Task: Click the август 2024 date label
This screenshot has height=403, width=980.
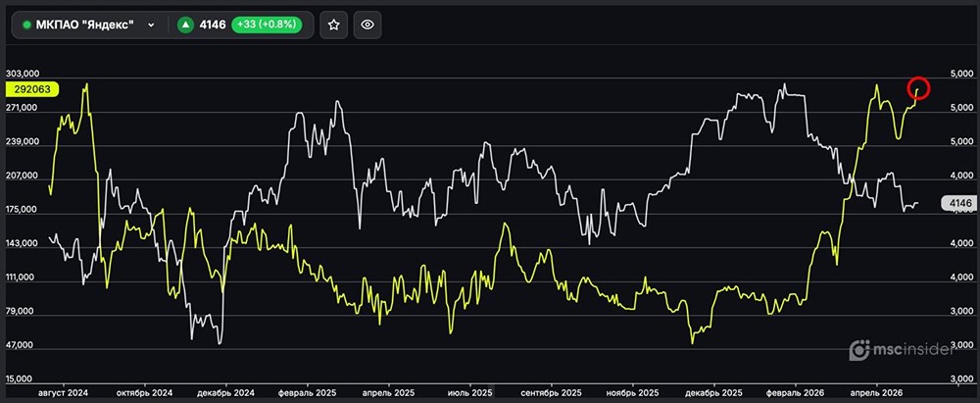Action: click(63, 392)
